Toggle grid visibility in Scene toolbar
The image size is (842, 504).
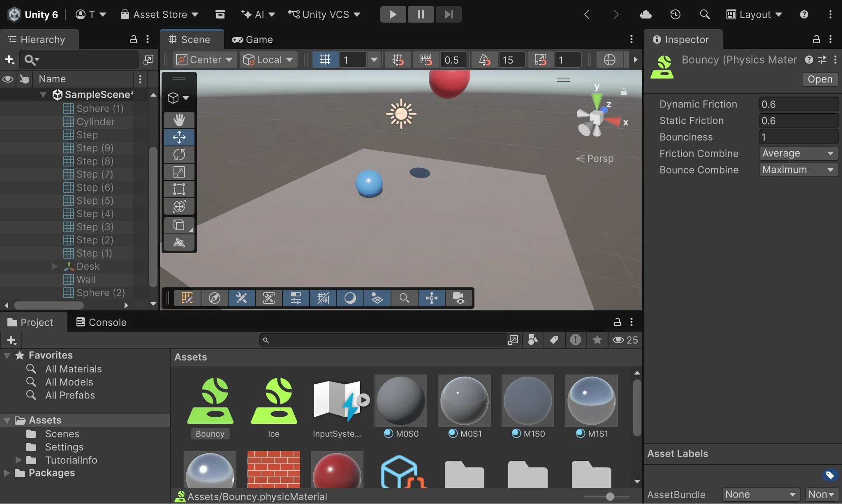click(x=325, y=60)
